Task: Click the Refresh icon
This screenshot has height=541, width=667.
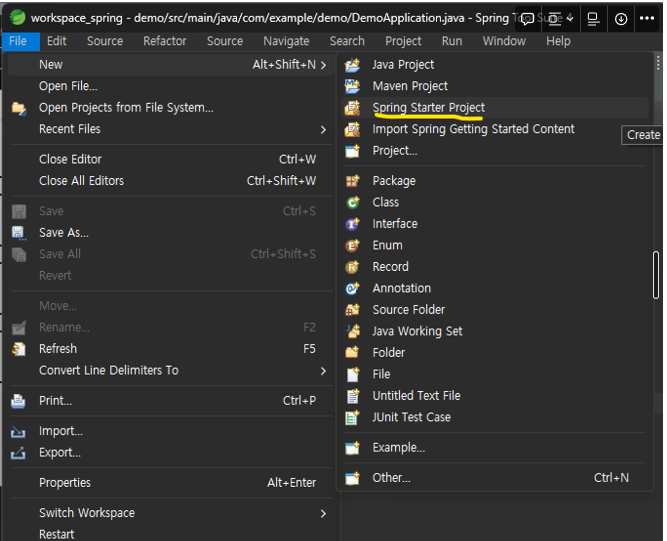Action: (x=19, y=349)
